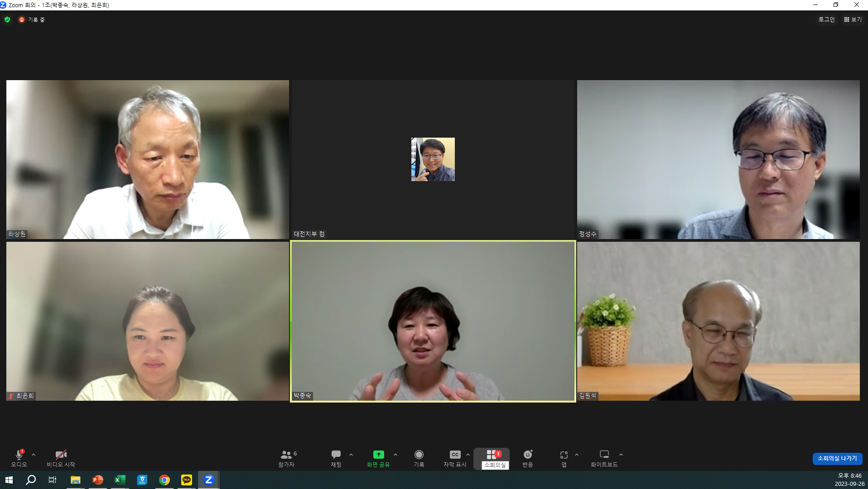868x489 pixels.
Task: Start video with the camera button
Action: [61, 458]
